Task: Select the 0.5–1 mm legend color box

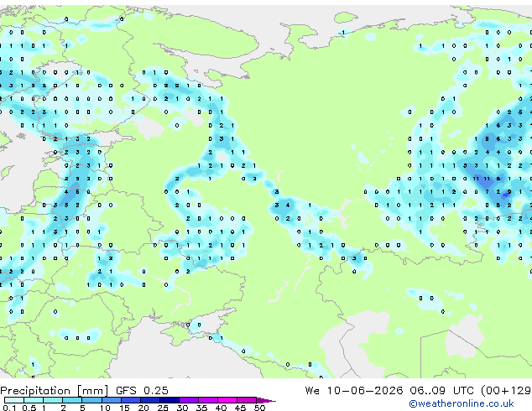Action: [x=34, y=400]
